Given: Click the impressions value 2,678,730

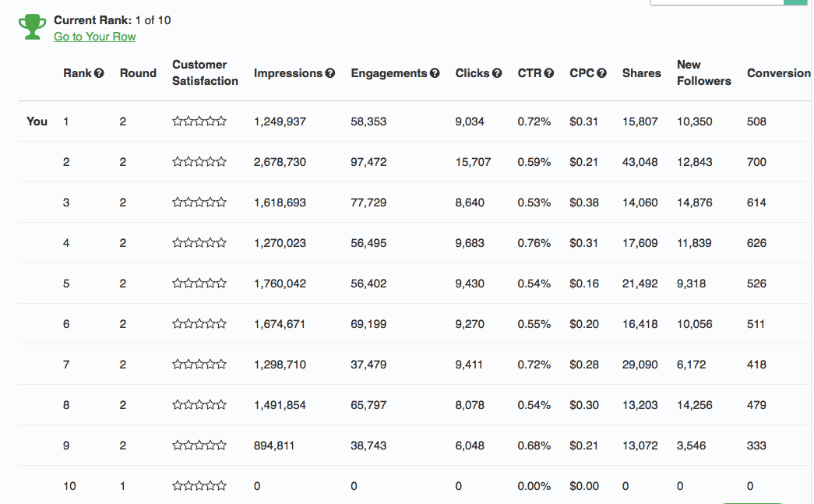Looking at the screenshot, I should (x=280, y=162).
